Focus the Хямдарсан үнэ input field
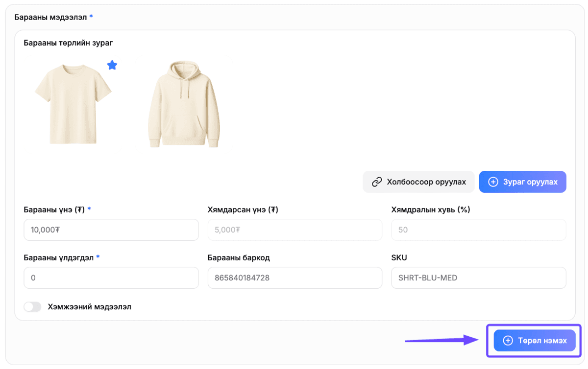 pyautogui.click(x=295, y=230)
